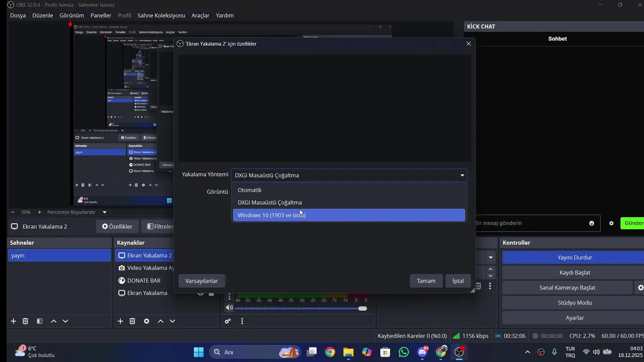Image resolution: width=644 pixels, height=362 pixels.
Task: Open Discord from taskbar
Action: (423, 352)
